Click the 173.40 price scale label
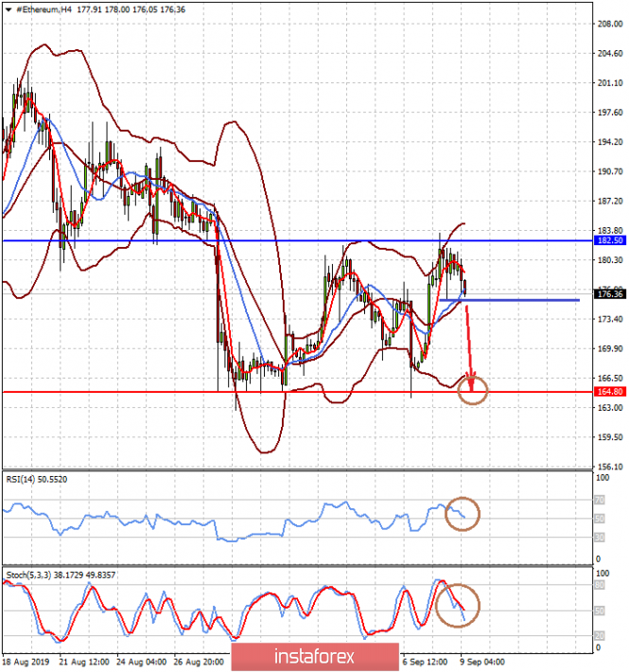Viewport: 629px width, 672px height. (610, 319)
